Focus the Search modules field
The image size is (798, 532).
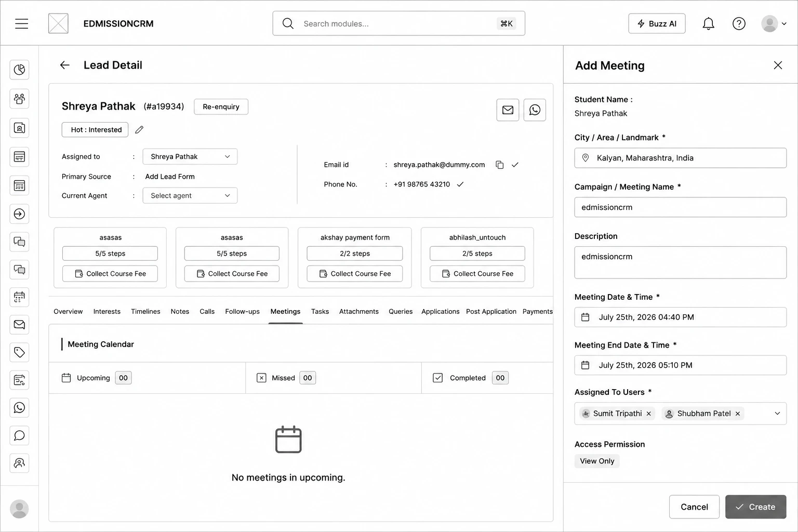tap(399, 23)
